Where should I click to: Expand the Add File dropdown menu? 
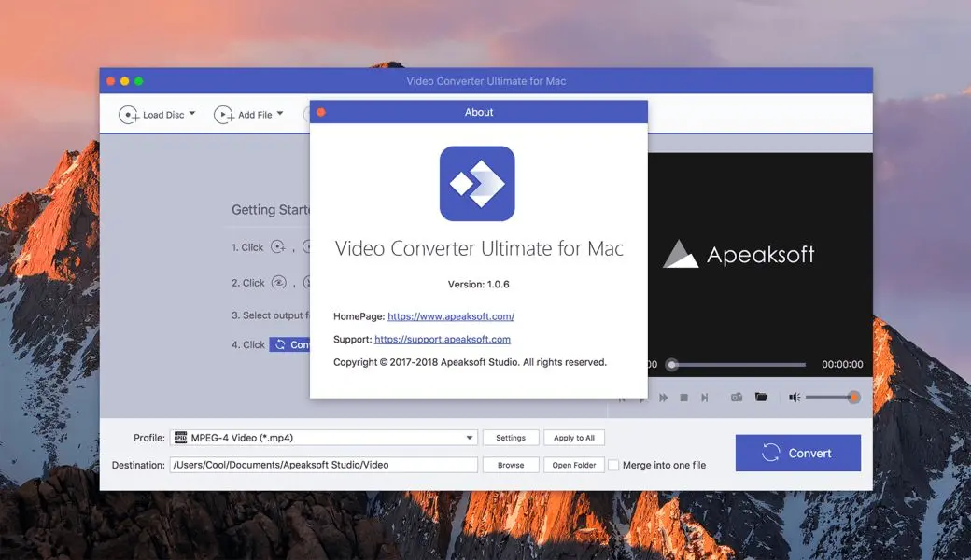[282, 114]
